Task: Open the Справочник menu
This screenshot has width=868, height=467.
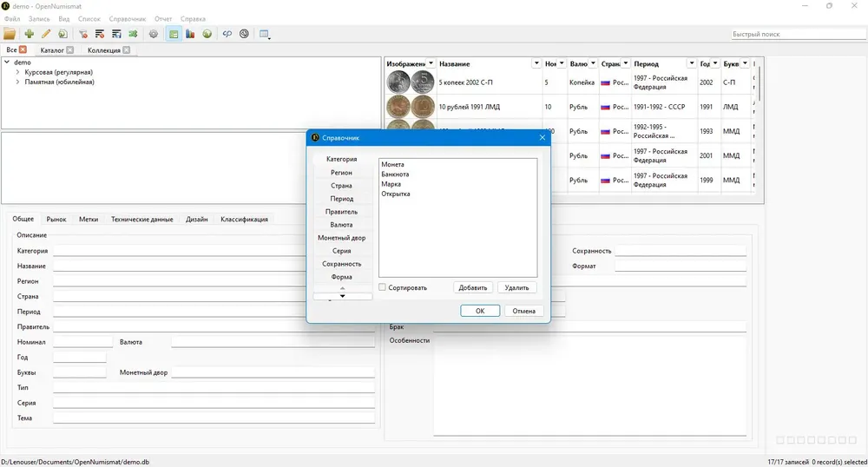Action: tap(128, 19)
